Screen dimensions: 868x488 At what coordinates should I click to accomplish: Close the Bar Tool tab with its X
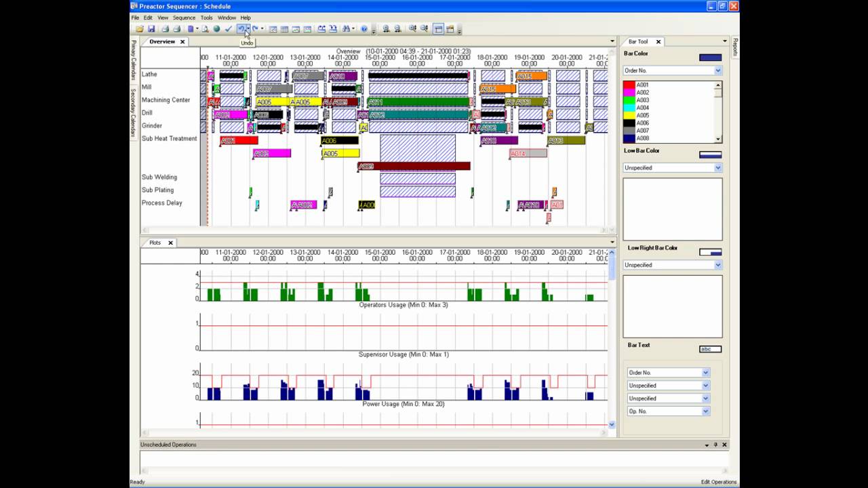658,42
